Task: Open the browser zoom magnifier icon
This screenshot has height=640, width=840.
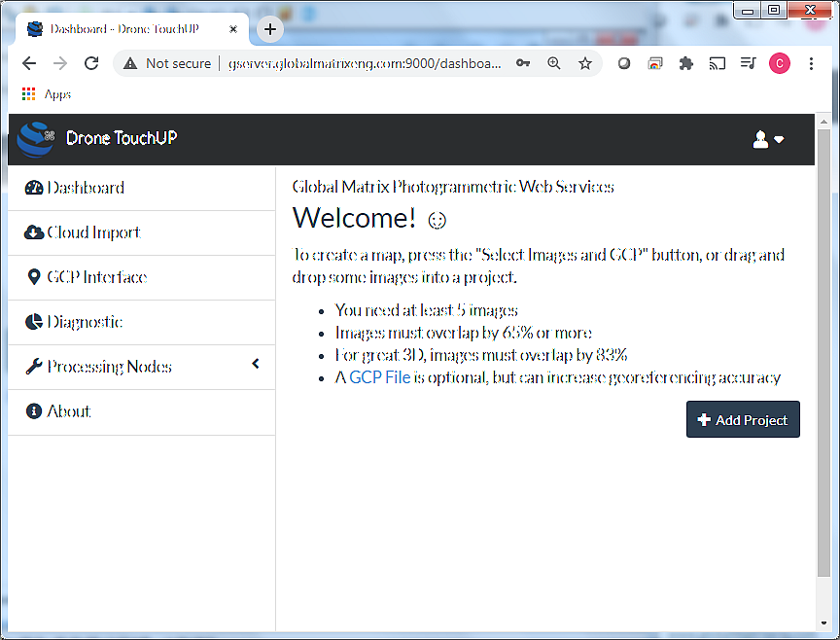Action: point(554,63)
